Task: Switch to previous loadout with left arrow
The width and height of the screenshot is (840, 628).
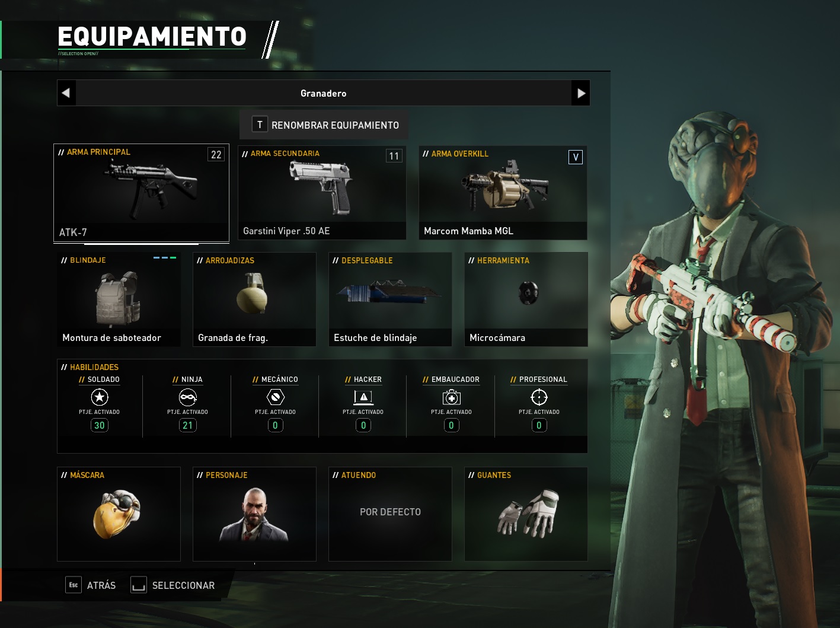Action: click(x=66, y=93)
